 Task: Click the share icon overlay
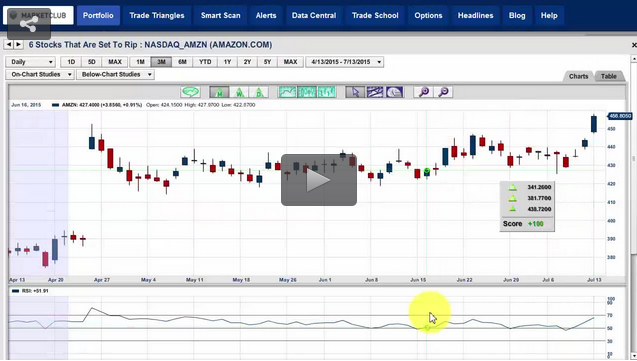click(29, 24)
